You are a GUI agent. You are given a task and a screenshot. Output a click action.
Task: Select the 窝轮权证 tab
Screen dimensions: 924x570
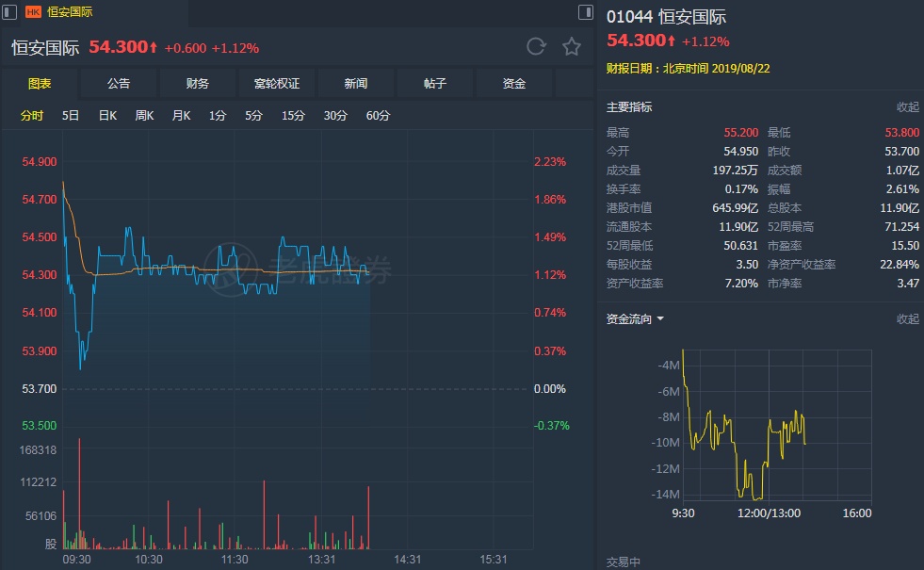[277, 84]
